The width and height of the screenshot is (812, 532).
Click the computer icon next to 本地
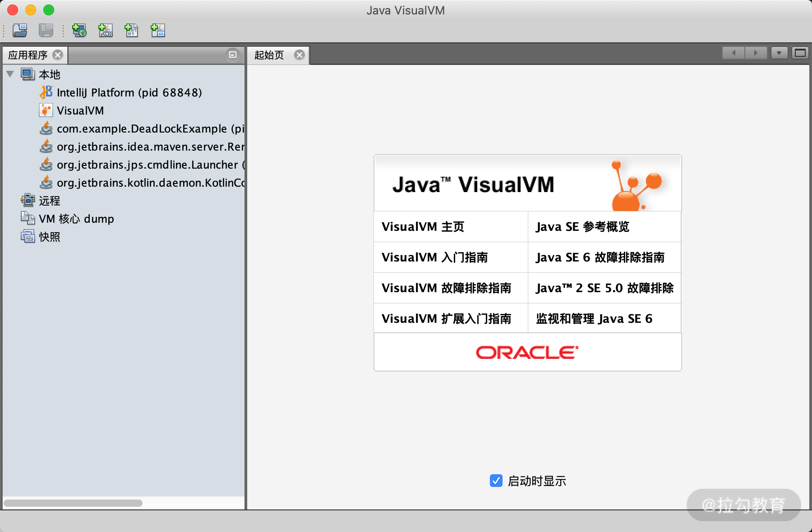[x=28, y=74]
